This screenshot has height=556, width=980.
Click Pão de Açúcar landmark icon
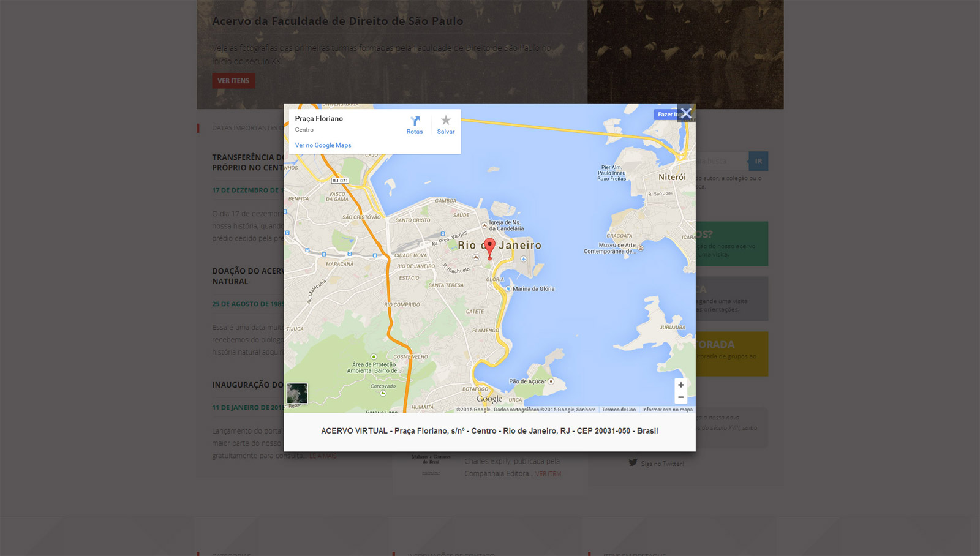coord(551,381)
